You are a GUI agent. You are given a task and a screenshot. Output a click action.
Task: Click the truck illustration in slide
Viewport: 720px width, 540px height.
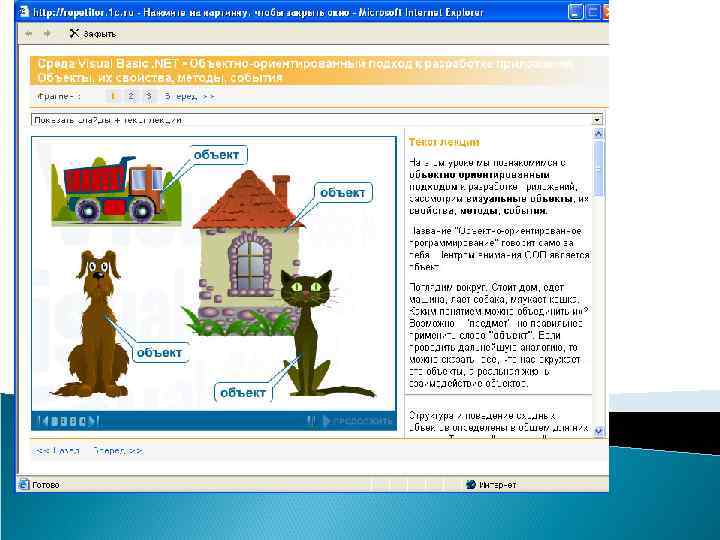116,191
